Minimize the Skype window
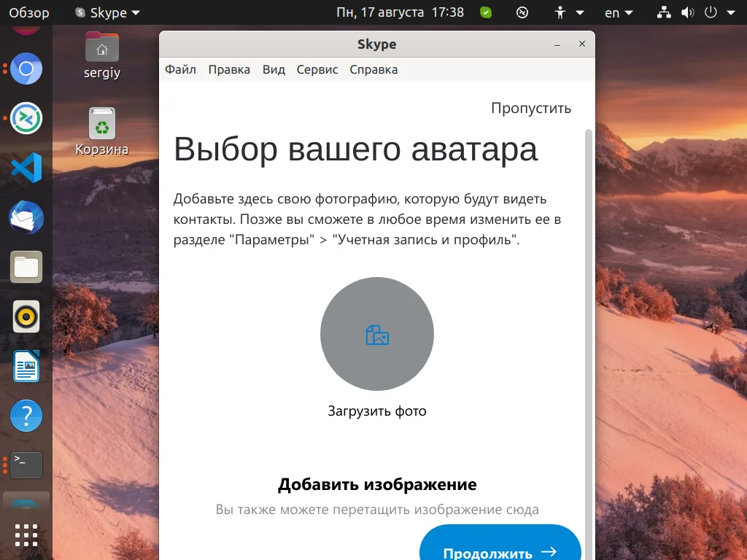This screenshot has height=560, width=747. tap(557, 44)
